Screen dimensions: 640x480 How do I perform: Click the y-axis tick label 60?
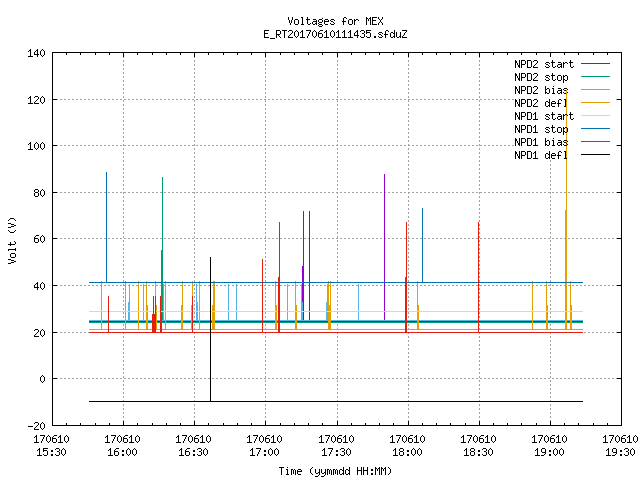pos(39,239)
